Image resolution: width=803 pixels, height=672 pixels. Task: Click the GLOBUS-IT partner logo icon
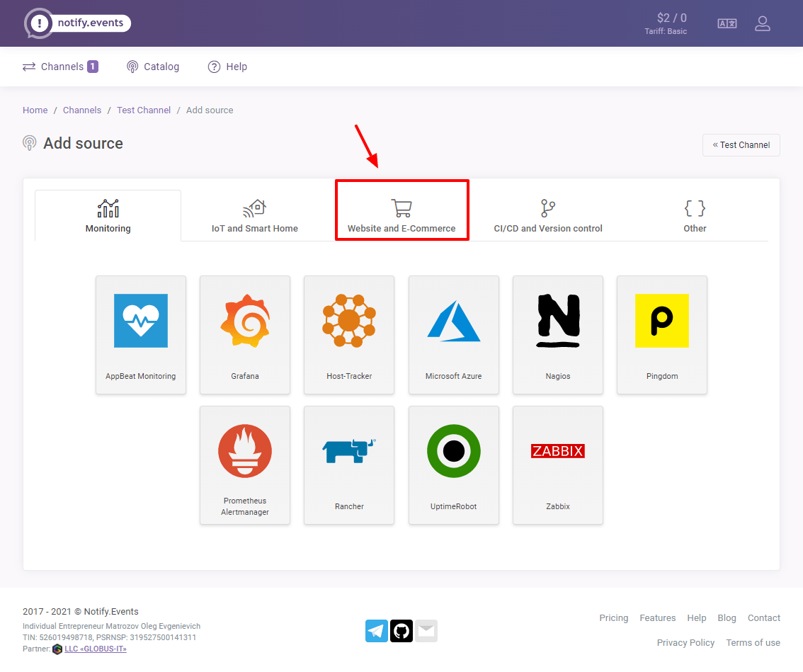[57, 649]
